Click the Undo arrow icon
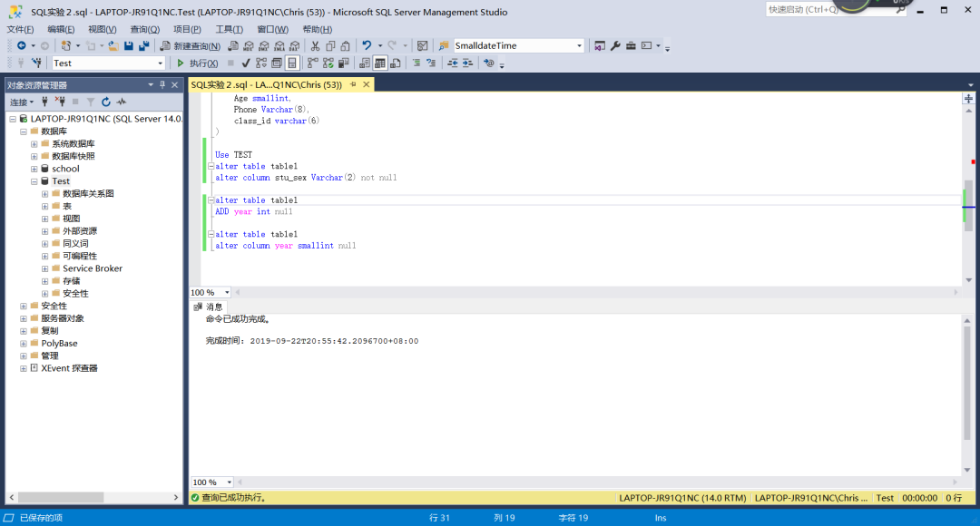The image size is (980, 526). click(x=367, y=45)
